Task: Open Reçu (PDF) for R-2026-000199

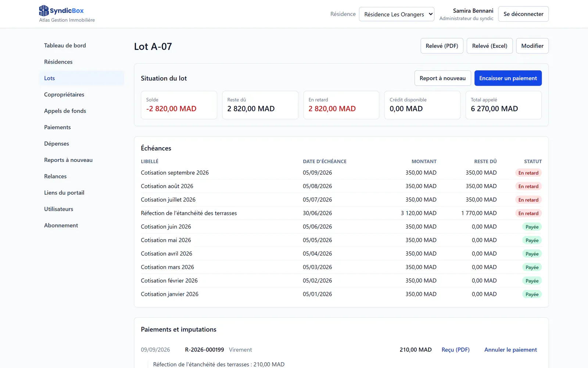Action: (x=455, y=350)
